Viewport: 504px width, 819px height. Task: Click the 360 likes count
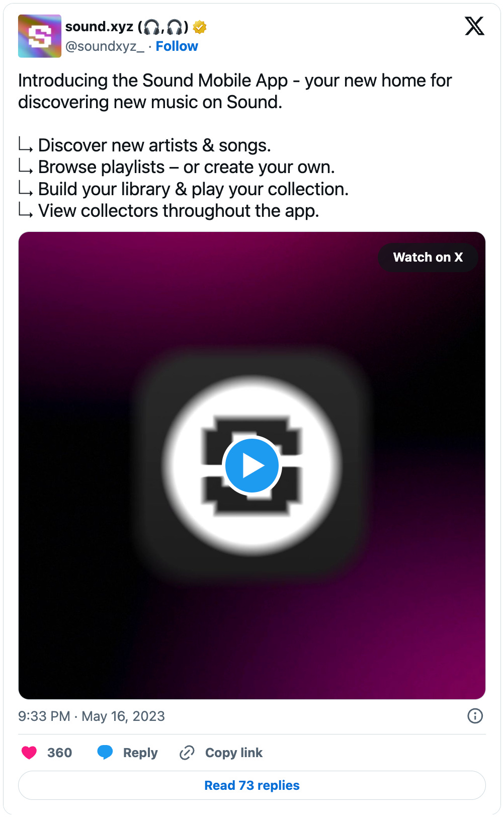(x=59, y=753)
